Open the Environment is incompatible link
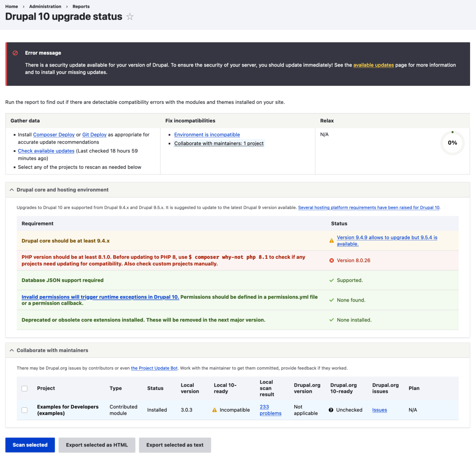Screen dimensions: 476x458 (207, 135)
